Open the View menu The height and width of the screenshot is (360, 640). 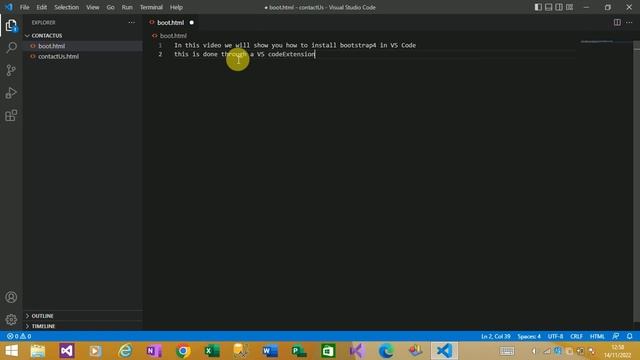[x=93, y=7]
